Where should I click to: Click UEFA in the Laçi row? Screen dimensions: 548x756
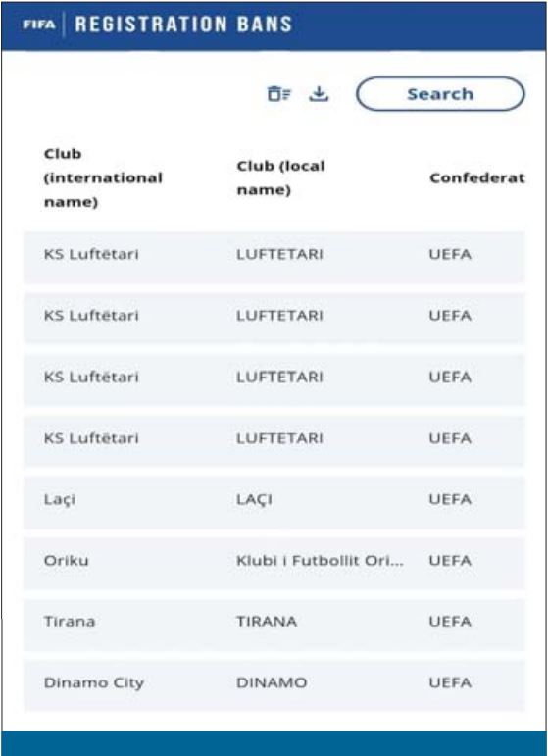[x=450, y=499]
